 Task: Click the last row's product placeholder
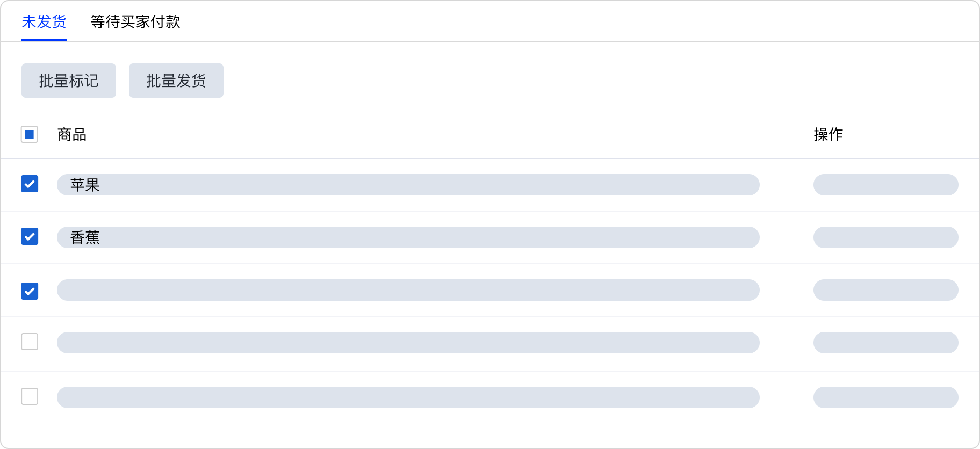pos(408,397)
